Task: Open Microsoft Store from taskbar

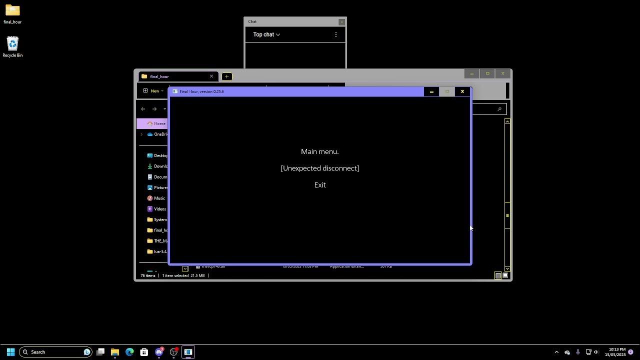Action: pyautogui.click(x=144, y=352)
